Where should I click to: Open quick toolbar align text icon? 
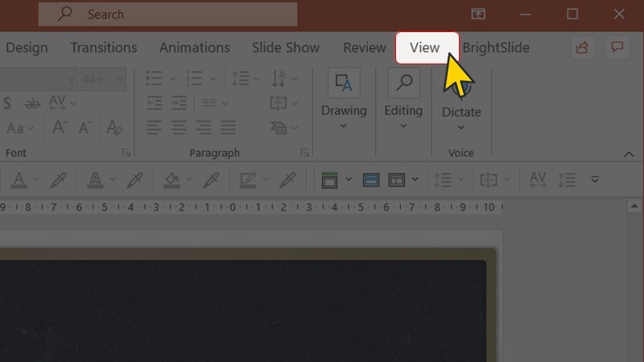[x=489, y=179]
